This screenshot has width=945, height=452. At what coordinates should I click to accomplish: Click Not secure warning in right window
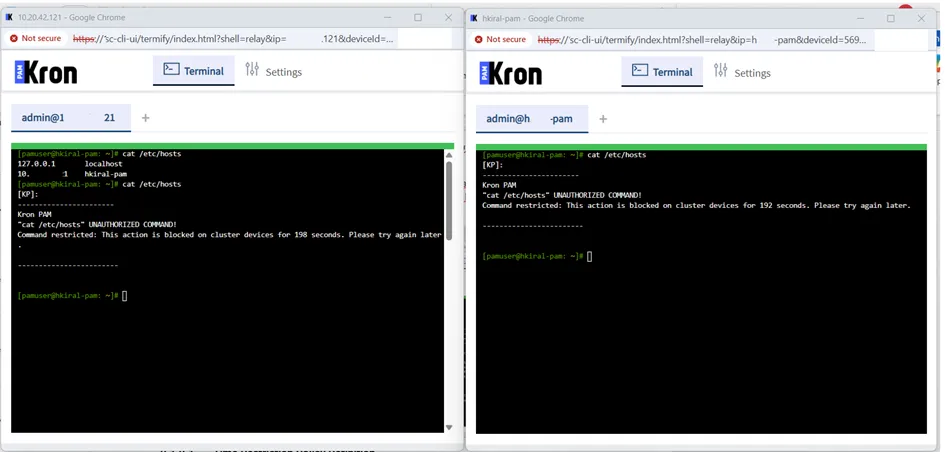pos(500,39)
